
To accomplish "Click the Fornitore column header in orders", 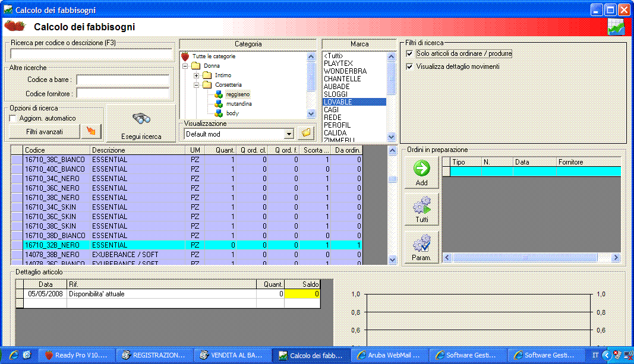I will 589,162.
